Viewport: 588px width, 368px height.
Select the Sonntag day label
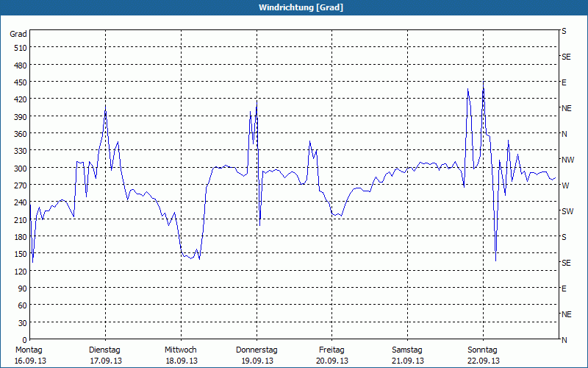483,350
